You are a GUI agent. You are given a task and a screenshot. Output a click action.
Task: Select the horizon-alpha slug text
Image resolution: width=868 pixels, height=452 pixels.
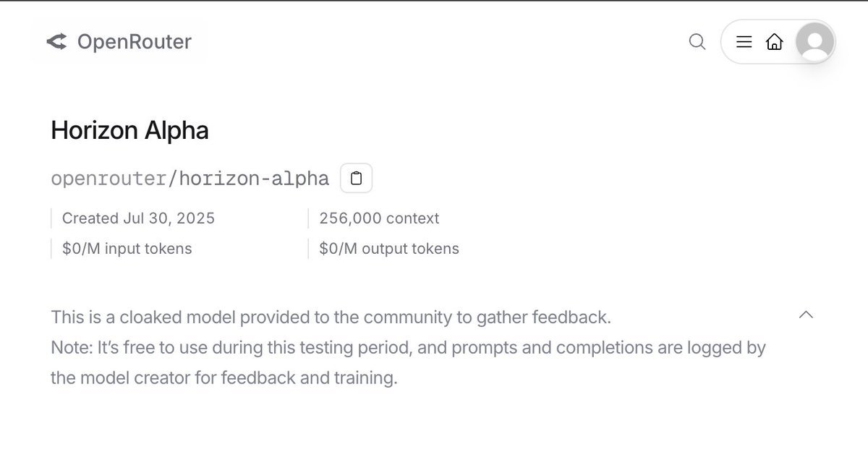[x=254, y=179]
